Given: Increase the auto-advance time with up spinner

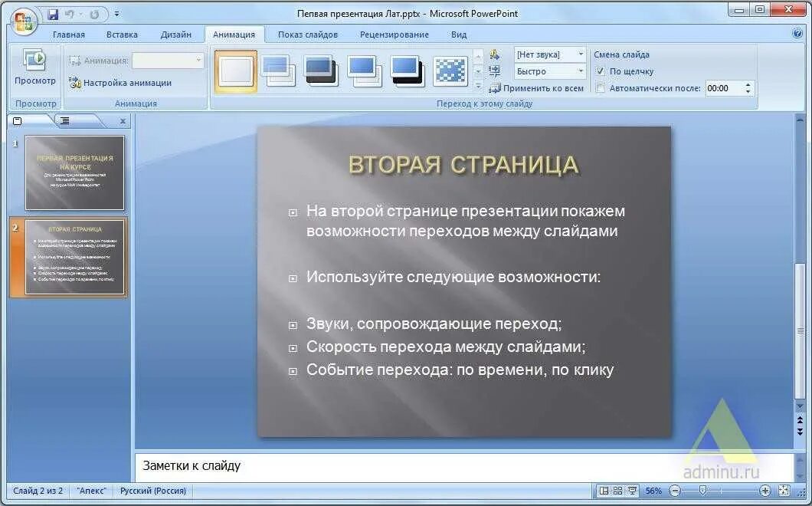Looking at the screenshot, I should point(748,84).
